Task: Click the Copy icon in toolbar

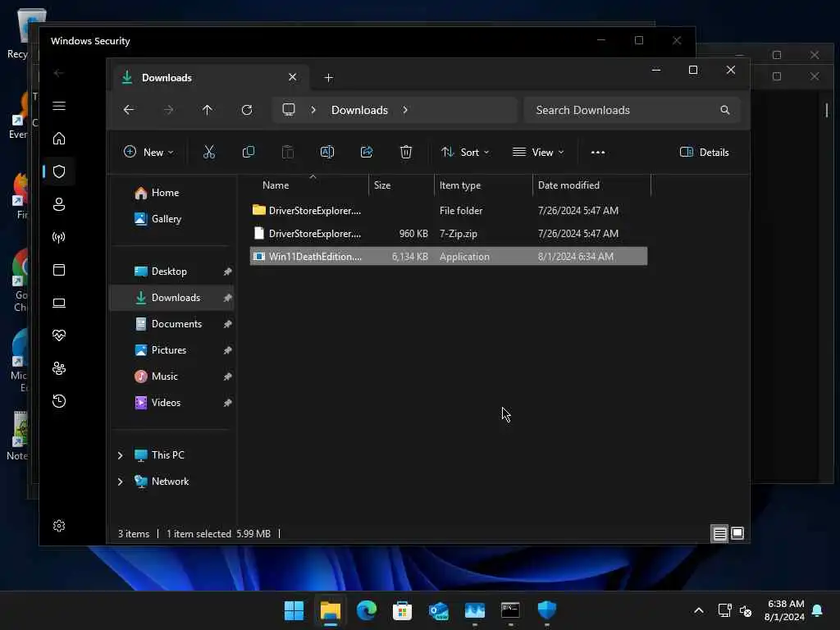Action: coord(248,152)
